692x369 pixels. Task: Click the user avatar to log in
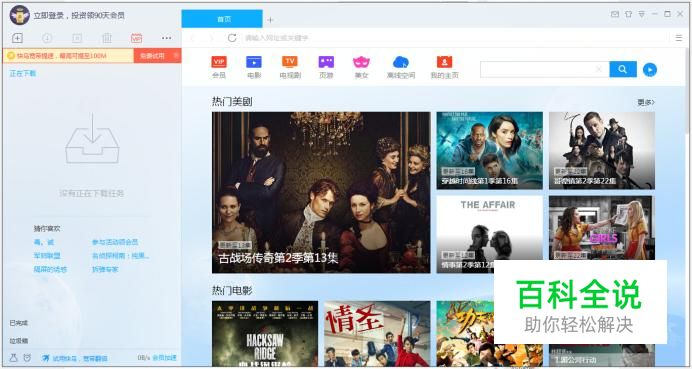pos(19,15)
